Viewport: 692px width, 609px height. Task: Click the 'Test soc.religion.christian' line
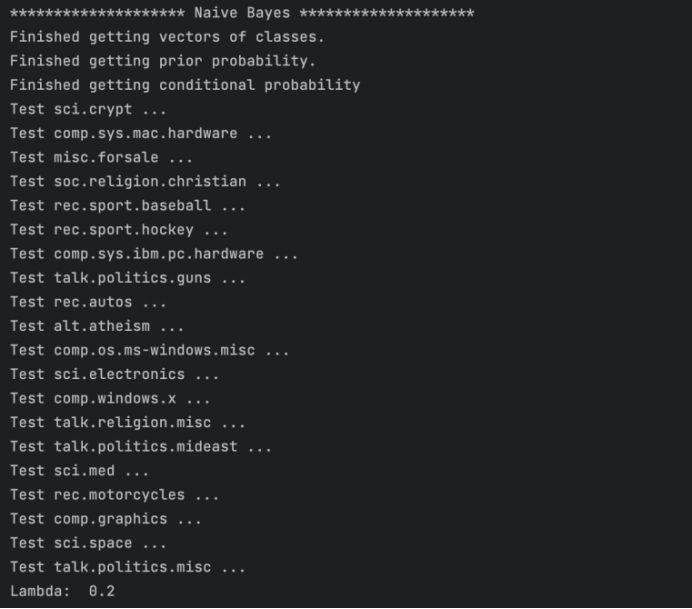tap(145, 182)
